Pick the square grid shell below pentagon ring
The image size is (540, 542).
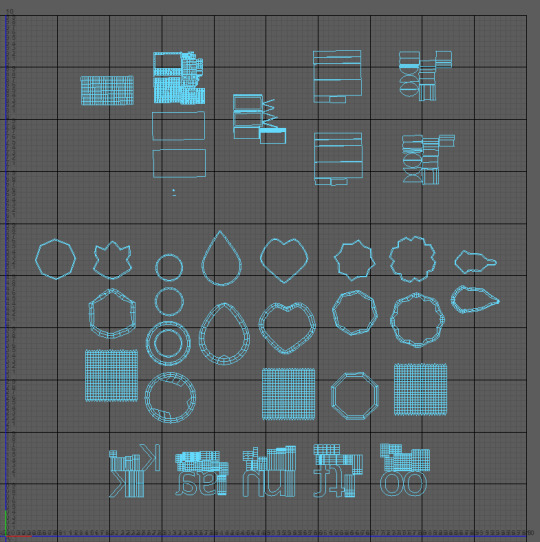pyautogui.click(x=111, y=375)
